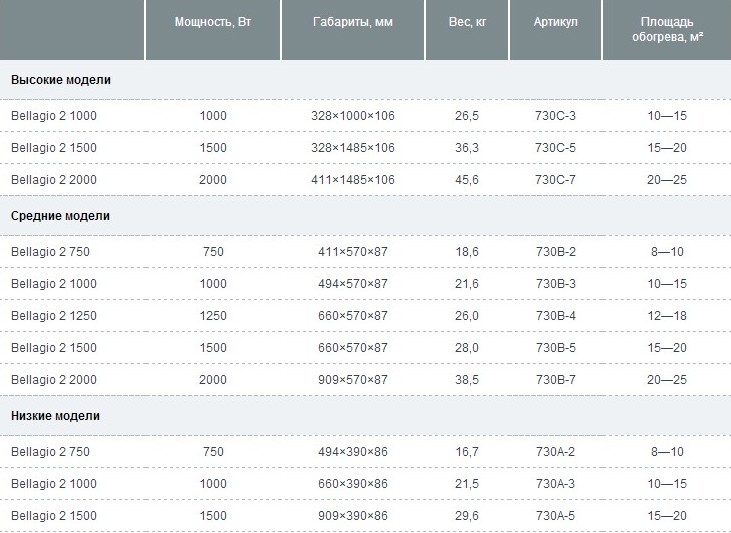Click article number 730B-4

[556, 316]
